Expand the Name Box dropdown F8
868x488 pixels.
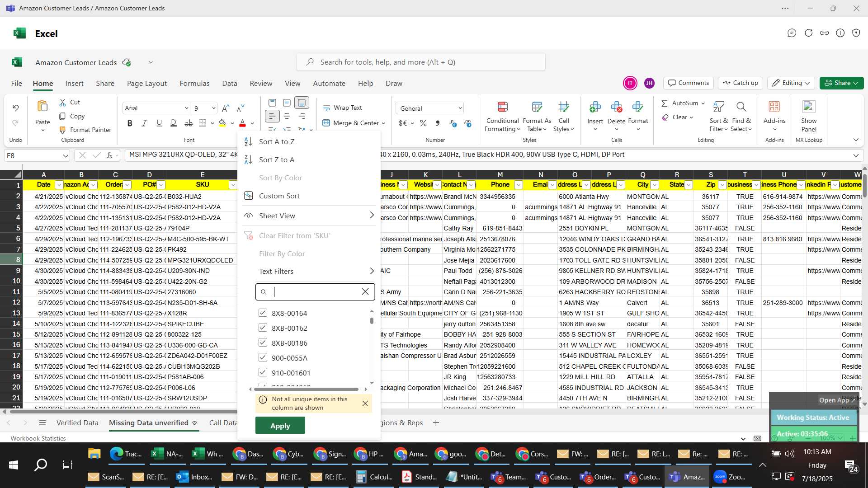(66, 156)
